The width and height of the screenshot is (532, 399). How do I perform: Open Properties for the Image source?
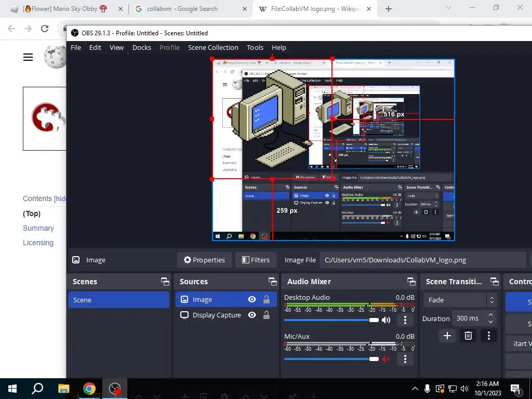pyautogui.click(x=204, y=260)
